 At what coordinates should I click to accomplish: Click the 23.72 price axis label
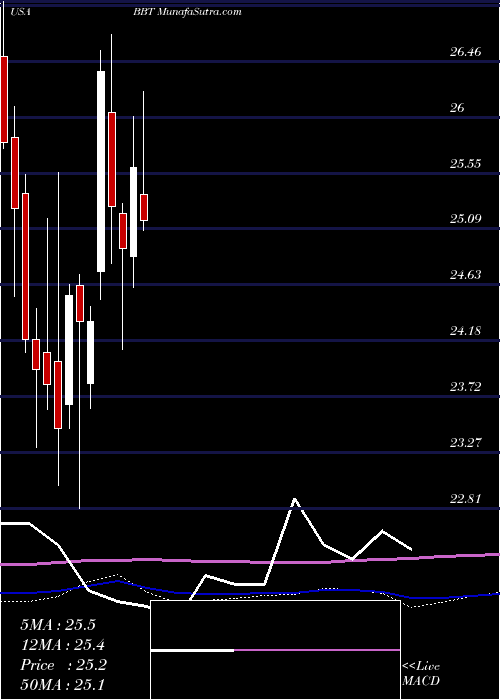pos(465,387)
